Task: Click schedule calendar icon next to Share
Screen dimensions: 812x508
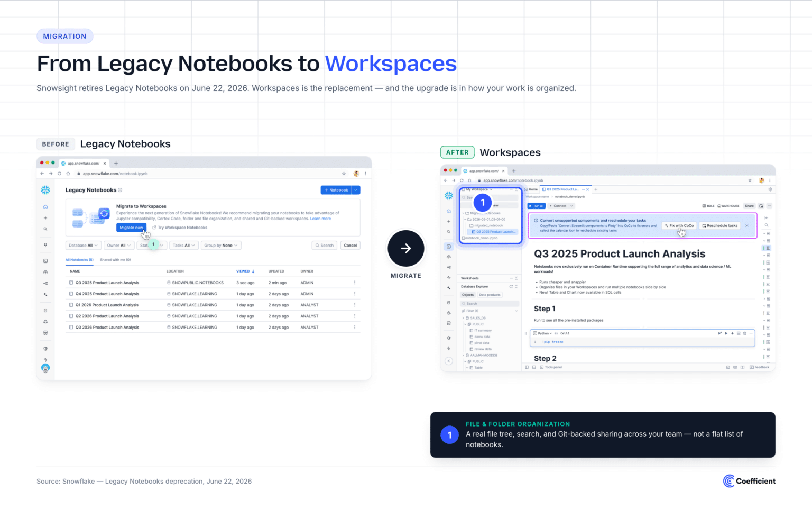Action: (x=761, y=206)
